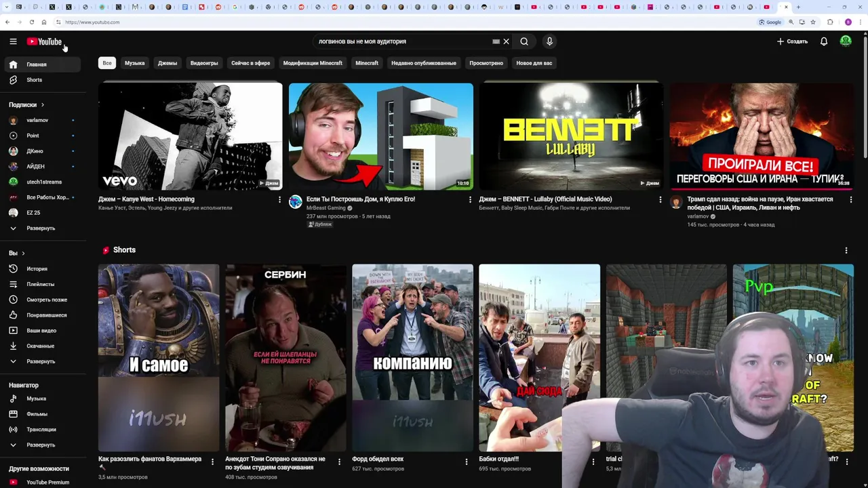Image resolution: width=868 pixels, height=488 pixels.
Task: Open Трансляции under Навигатор
Action: pyautogui.click(x=41, y=430)
